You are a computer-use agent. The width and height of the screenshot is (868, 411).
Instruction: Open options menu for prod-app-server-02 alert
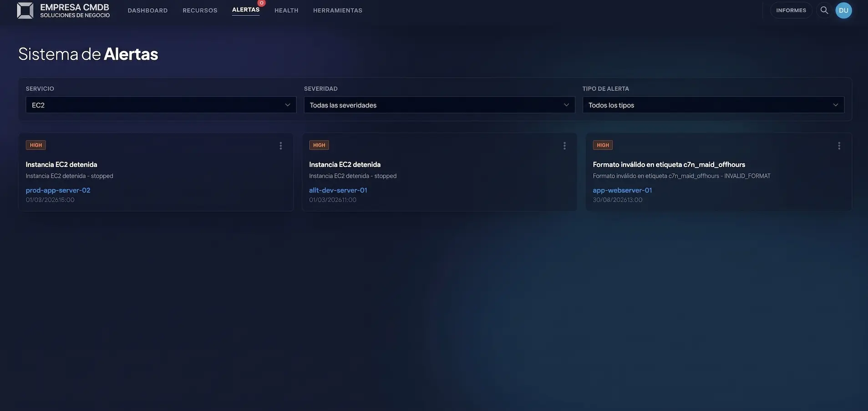(x=281, y=146)
